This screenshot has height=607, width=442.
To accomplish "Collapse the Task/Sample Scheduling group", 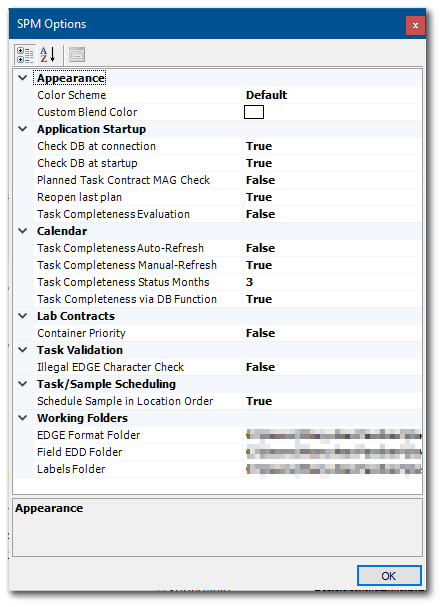I will pyautogui.click(x=23, y=384).
